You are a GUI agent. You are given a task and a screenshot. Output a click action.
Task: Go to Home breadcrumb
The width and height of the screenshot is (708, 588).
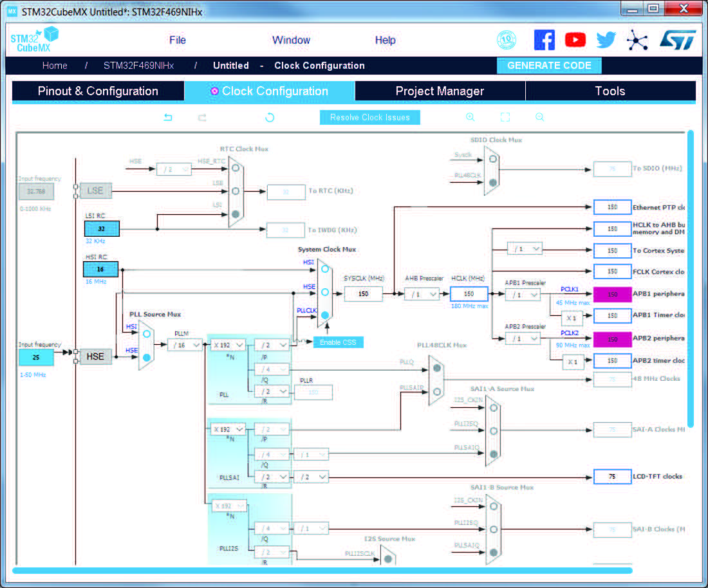tap(55, 66)
